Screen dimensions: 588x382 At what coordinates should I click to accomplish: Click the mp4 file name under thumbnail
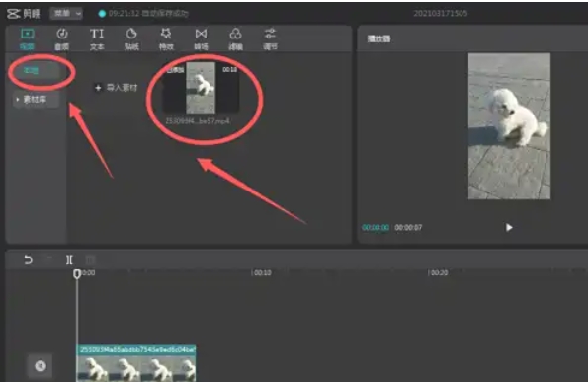click(x=198, y=121)
